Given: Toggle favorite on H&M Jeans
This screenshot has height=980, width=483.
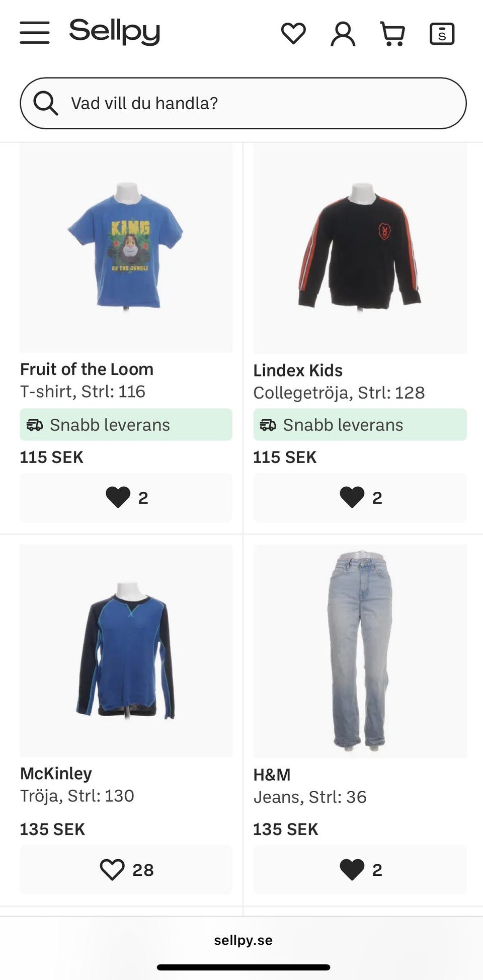Looking at the screenshot, I should click(x=360, y=869).
